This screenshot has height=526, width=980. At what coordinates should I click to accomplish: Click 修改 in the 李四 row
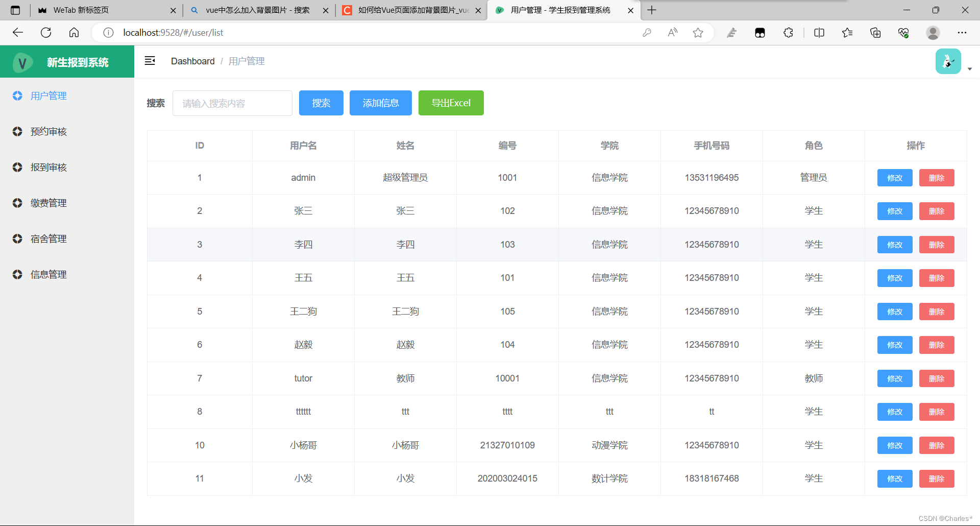pos(895,245)
